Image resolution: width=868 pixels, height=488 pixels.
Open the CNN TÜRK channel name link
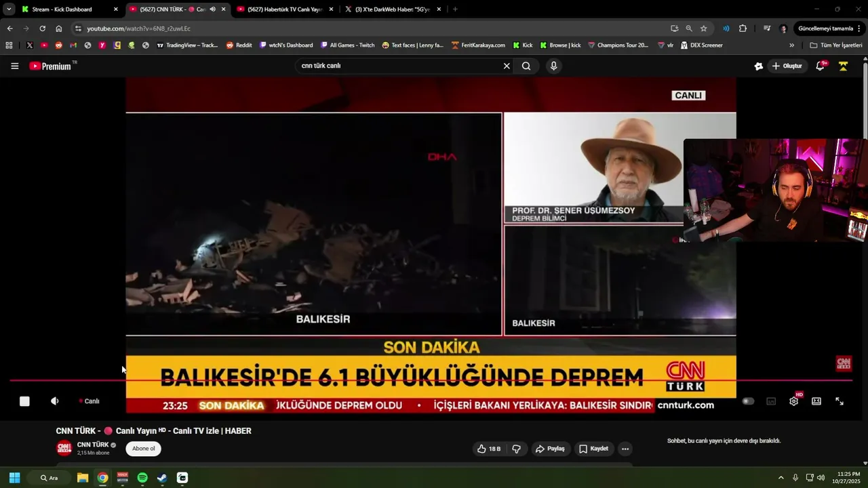coord(93,445)
